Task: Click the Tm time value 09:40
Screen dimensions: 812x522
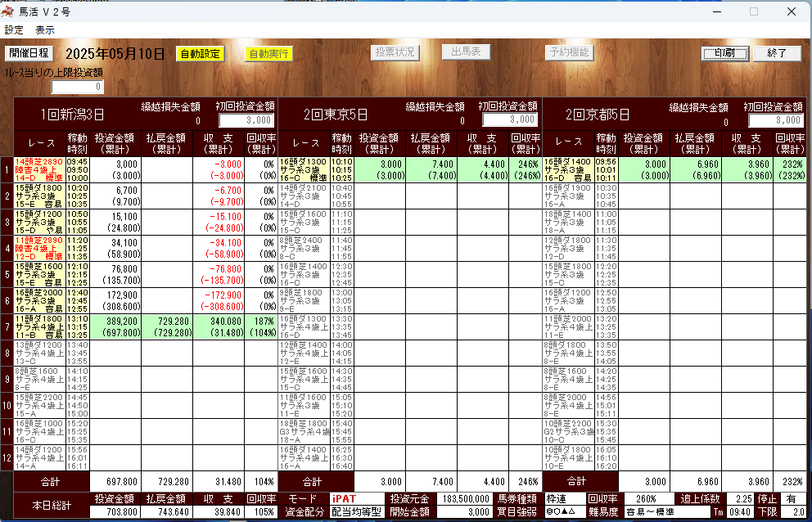Action: 739,512
